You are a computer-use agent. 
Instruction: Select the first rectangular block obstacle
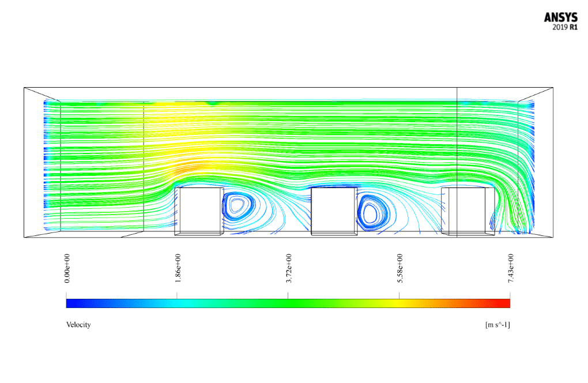(x=199, y=211)
